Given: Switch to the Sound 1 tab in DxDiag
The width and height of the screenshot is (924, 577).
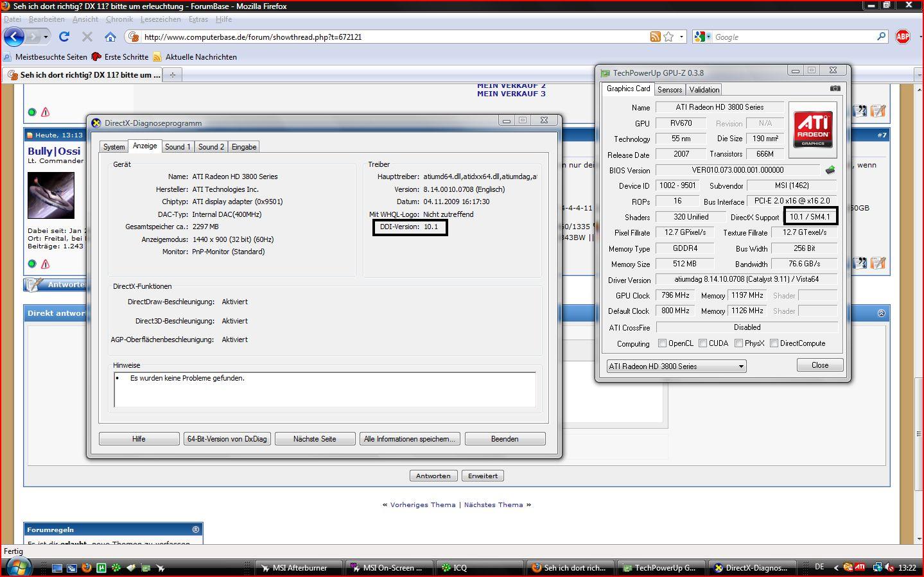Looking at the screenshot, I should [177, 147].
